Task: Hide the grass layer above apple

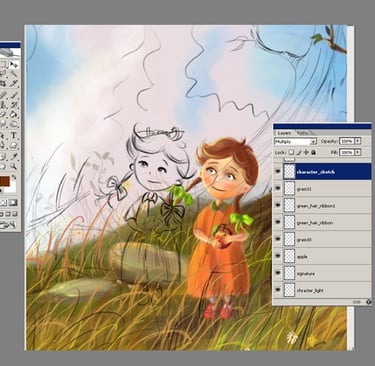Action: click(278, 239)
